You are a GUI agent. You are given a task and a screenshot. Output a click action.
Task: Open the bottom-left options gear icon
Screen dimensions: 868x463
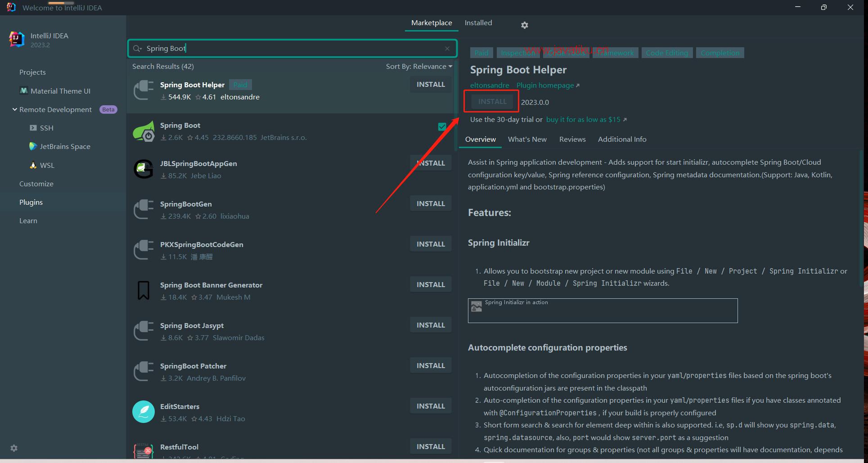click(14, 448)
